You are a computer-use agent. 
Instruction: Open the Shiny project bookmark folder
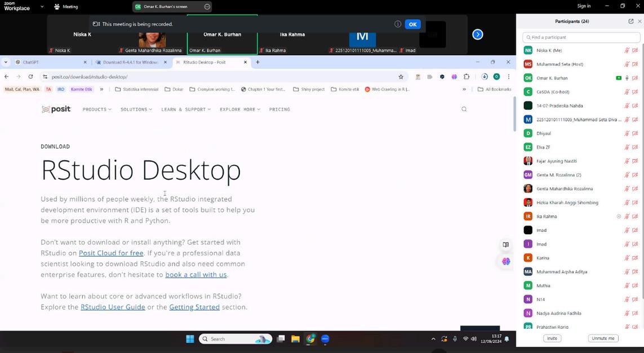(309, 89)
